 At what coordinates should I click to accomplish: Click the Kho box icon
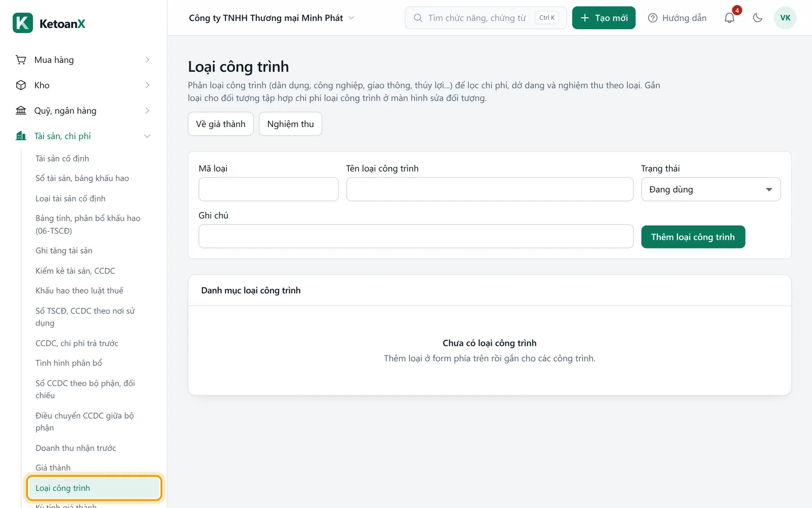[x=21, y=85]
